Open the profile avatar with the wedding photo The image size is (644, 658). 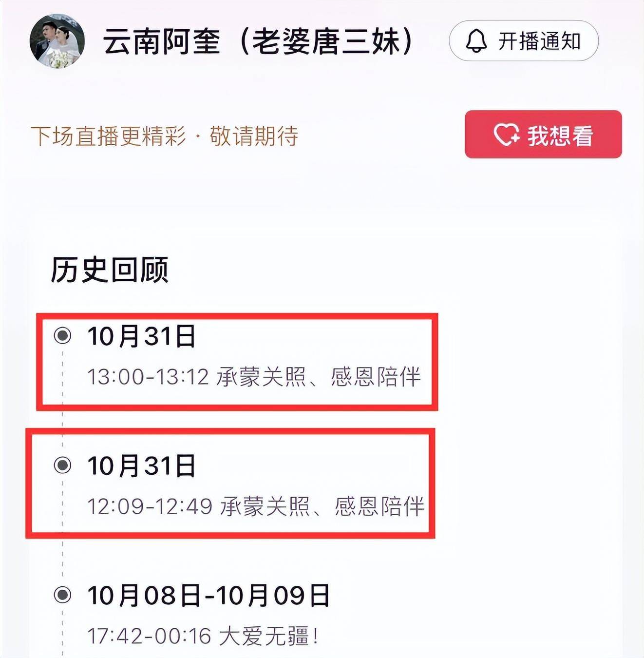57,41
